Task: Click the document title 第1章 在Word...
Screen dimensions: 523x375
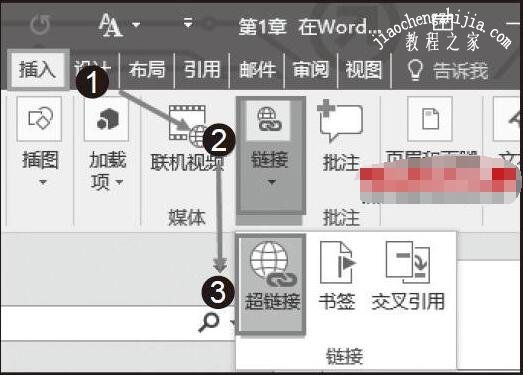Action: click(x=309, y=27)
